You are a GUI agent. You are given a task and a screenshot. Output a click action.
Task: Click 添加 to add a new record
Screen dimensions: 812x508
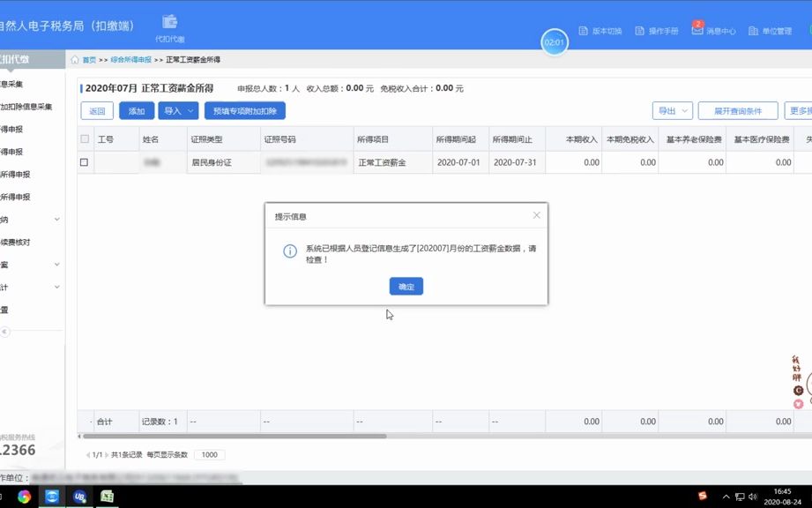click(x=137, y=110)
